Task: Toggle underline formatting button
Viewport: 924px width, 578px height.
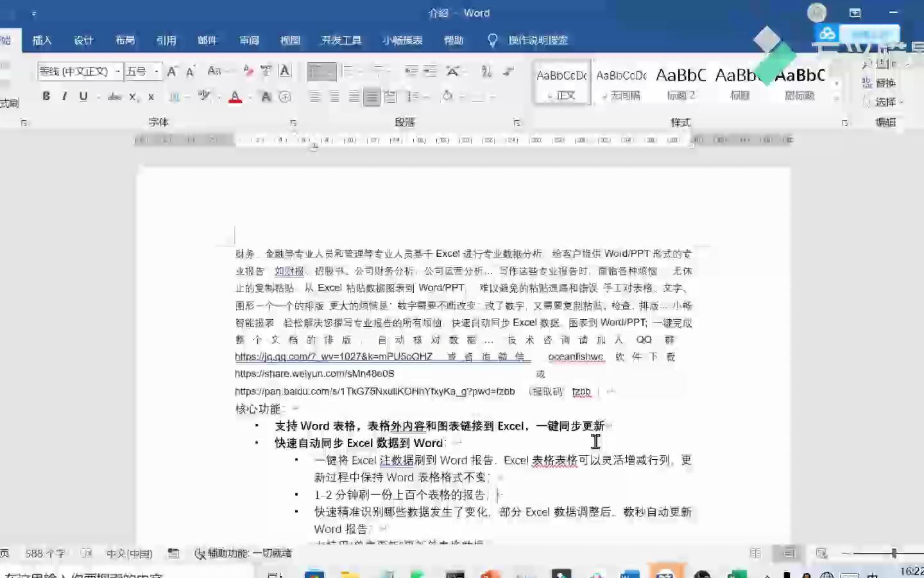Action: point(83,97)
